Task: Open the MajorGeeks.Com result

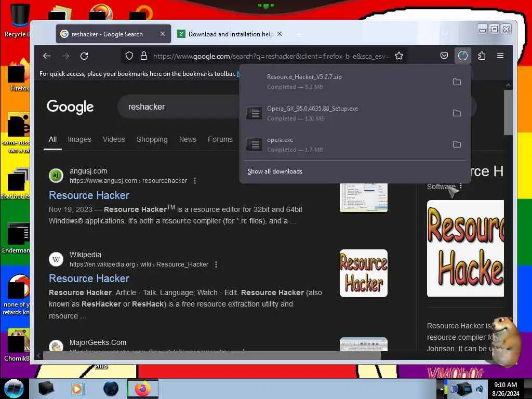Action: (98, 342)
